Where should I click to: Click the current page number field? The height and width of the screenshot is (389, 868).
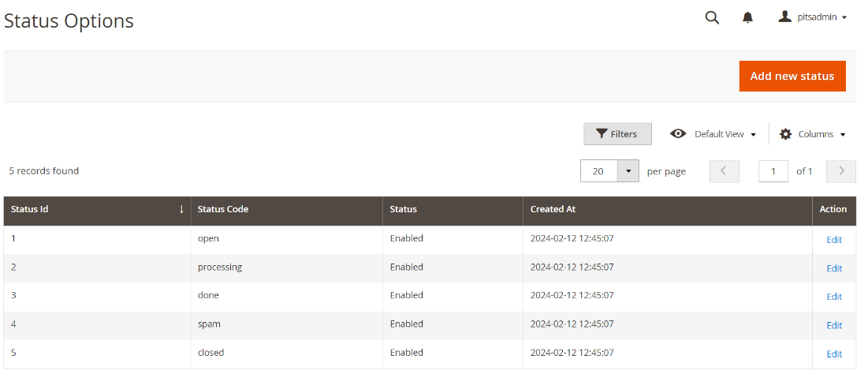pyautogui.click(x=773, y=171)
